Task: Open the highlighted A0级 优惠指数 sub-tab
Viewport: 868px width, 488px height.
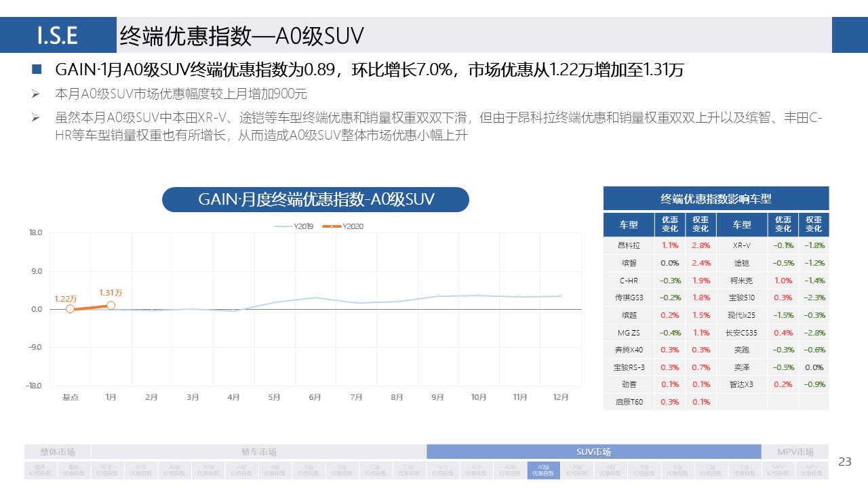Action: [x=543, y=470]
